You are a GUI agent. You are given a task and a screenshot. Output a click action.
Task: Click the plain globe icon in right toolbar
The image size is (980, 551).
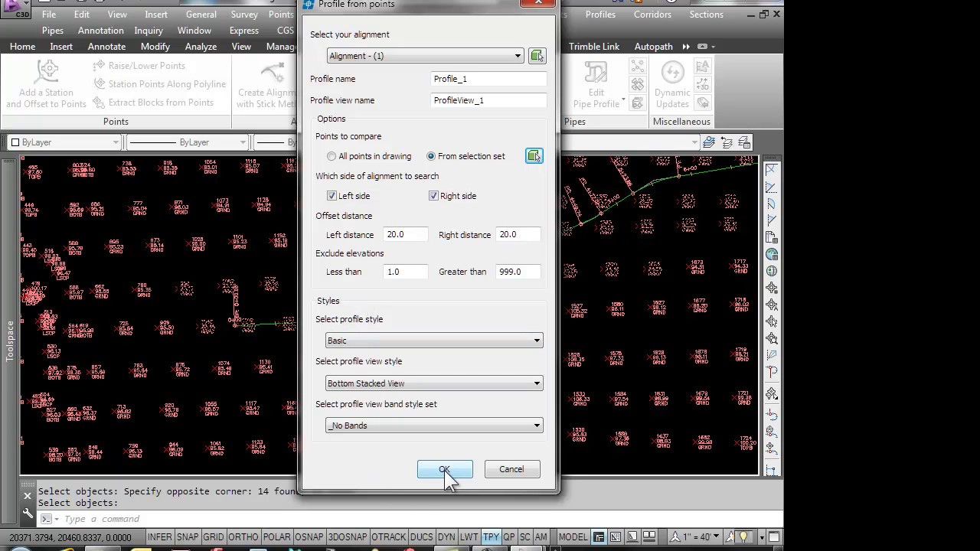point(772,271)
